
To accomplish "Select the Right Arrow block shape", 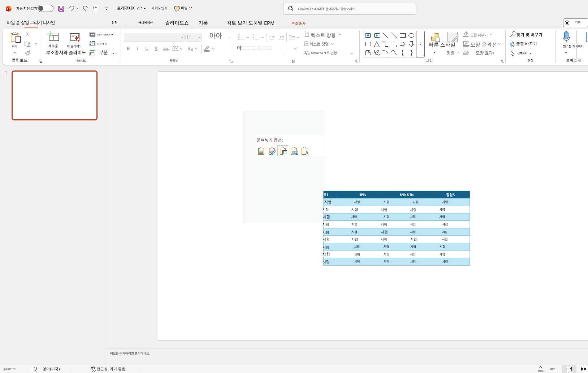I will 403,44.
